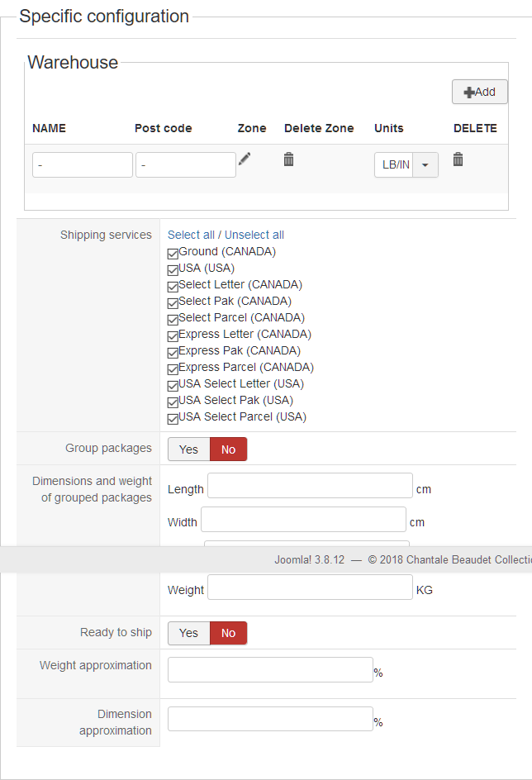Viewport: 532px width, 780px height.
Task: Set Group packages to No
Action: [x=228, y=449]
